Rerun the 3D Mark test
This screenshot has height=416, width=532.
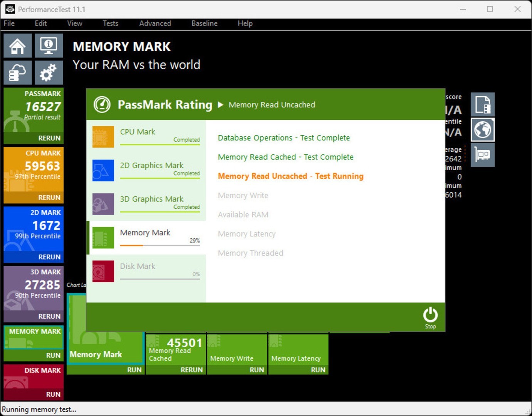[49, 316]
